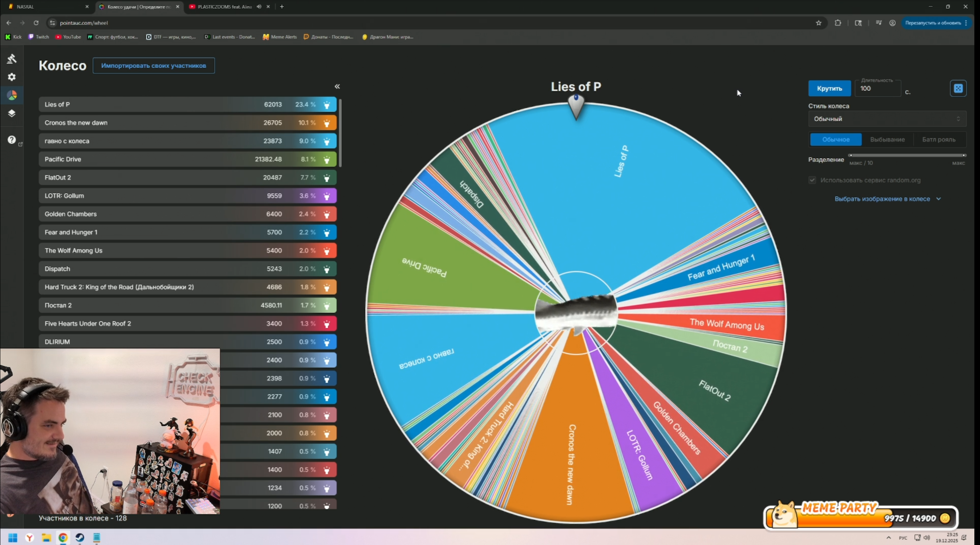The height and width of the screenshot is (545, 980).
Task: Collapse the participants list with double chevron
Action: tap(337, 87)
